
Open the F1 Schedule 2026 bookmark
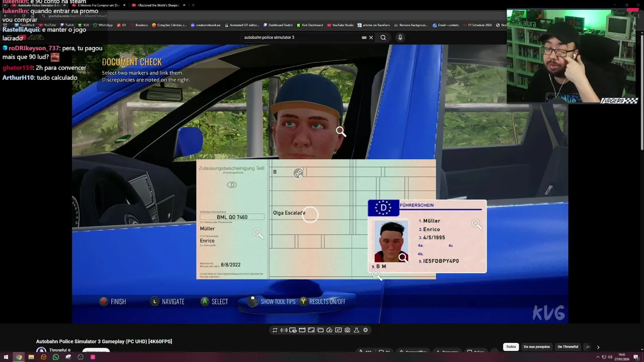(477, 25)
